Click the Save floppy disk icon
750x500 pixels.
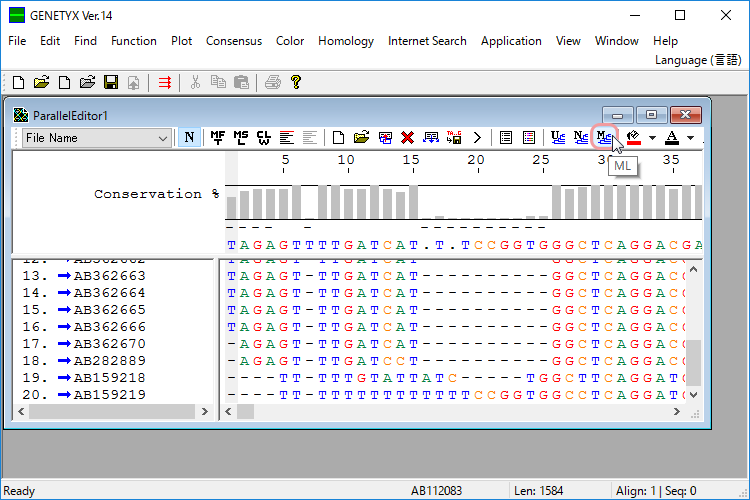click(111, 82)
